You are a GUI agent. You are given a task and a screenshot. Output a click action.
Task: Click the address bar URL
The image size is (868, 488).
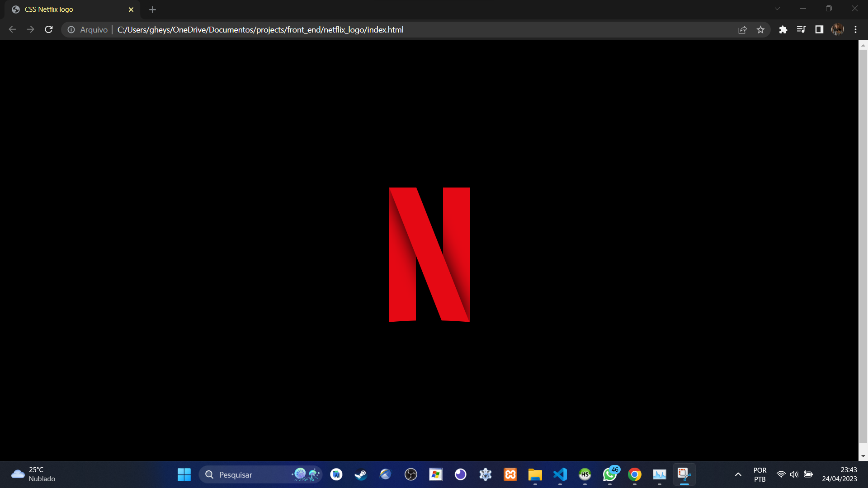[260, 30]
